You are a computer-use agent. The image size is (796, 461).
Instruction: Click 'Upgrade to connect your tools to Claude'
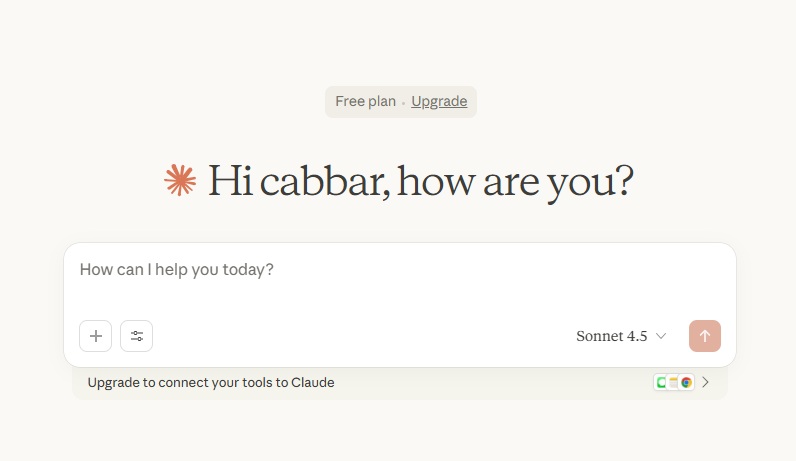tap(211, 382)
